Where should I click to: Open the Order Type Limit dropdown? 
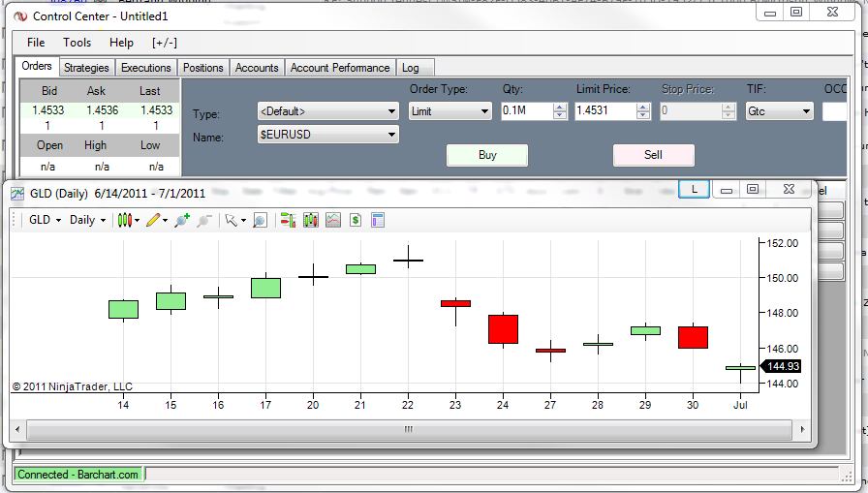click(x=450, y=111)
